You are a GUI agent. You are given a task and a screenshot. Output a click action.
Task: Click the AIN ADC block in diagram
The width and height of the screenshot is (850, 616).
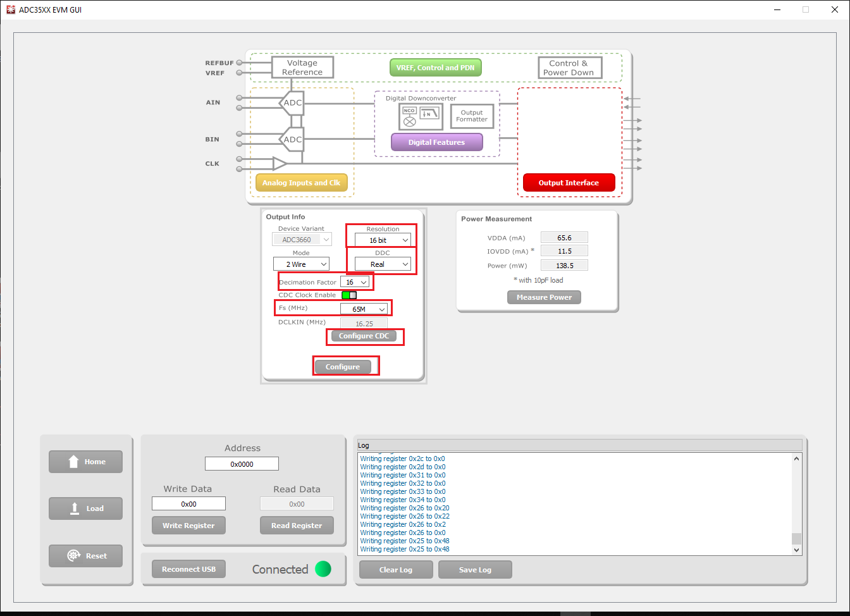(x=292, y=102)
